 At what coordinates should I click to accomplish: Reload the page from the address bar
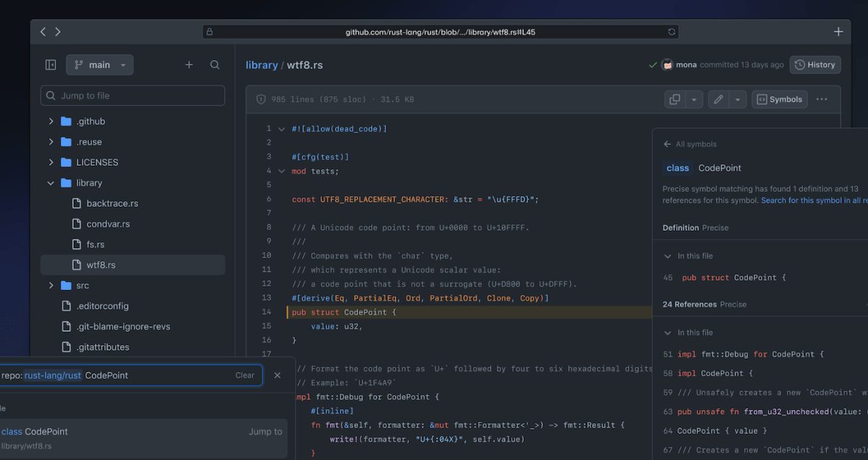(x=671, y=31)
